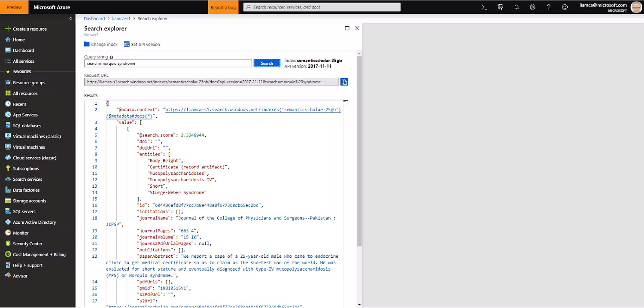Open portal settings gear
Viewport: 644px width, 308px height.
point(532,7)
